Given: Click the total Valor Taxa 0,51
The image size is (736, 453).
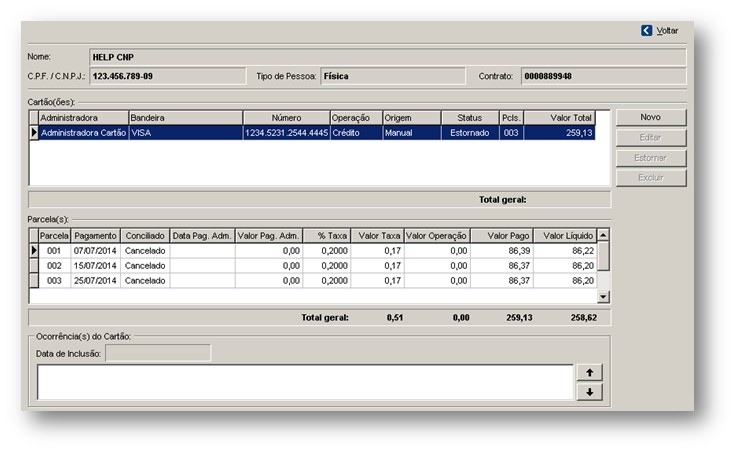Looking at the screenshot, I should coord(395,318).
